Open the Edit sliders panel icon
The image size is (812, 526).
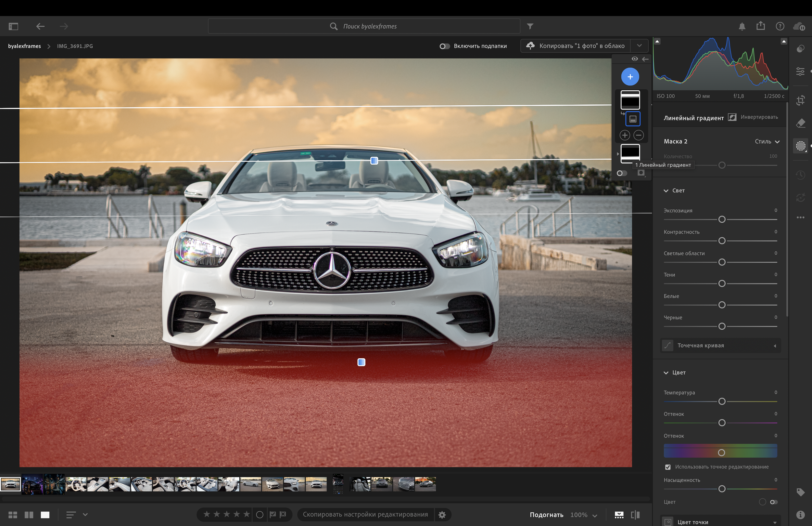click(x=800, y=72)
